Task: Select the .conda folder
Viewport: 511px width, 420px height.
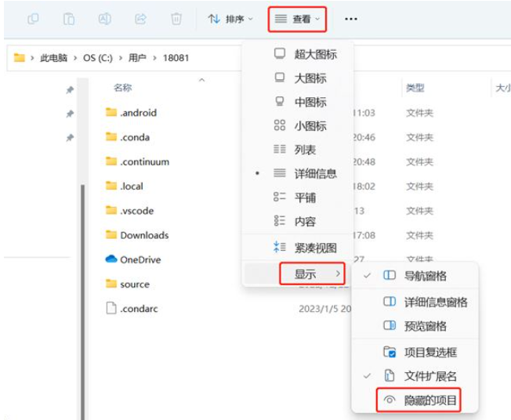Action: (128, 137)
